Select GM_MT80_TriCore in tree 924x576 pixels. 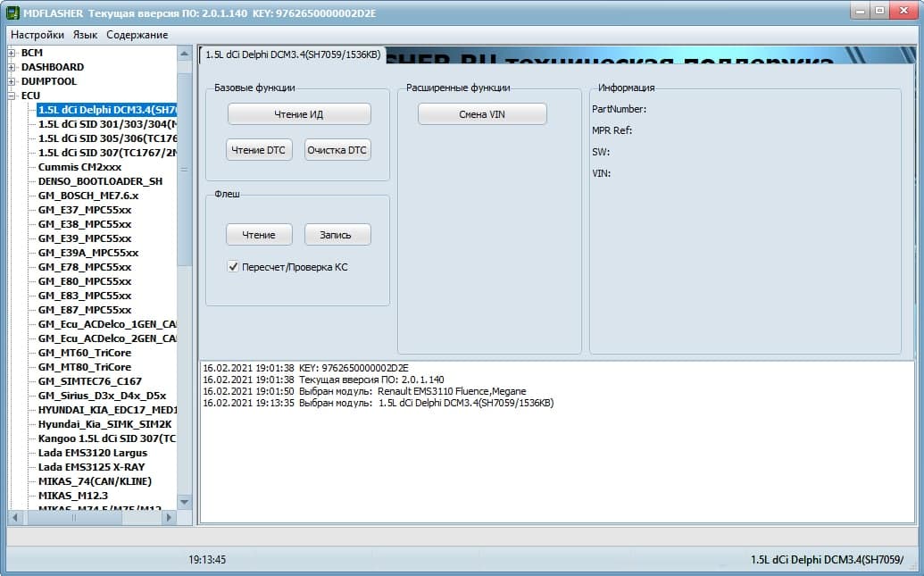coord(85,367)
